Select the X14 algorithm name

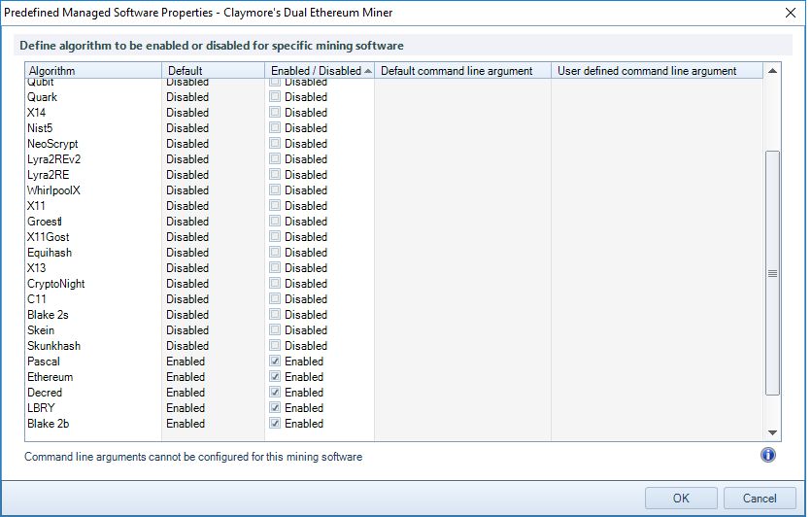pos(37,113)
